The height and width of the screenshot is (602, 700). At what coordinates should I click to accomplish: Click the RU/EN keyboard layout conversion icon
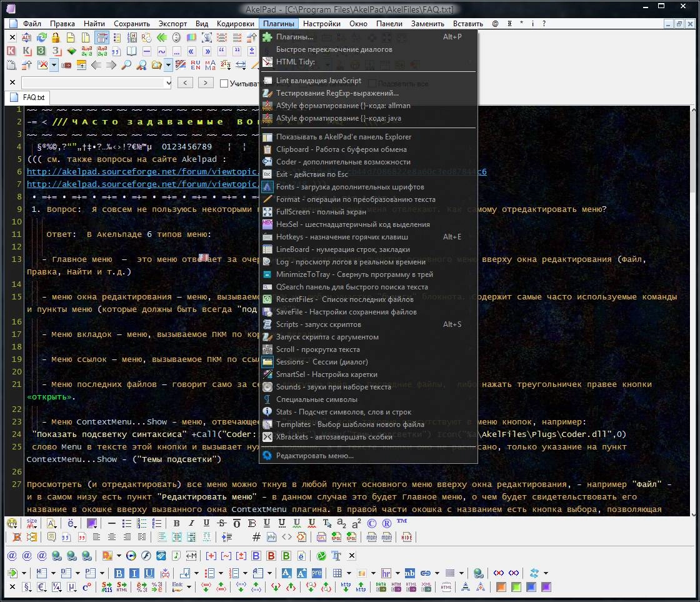196,65
